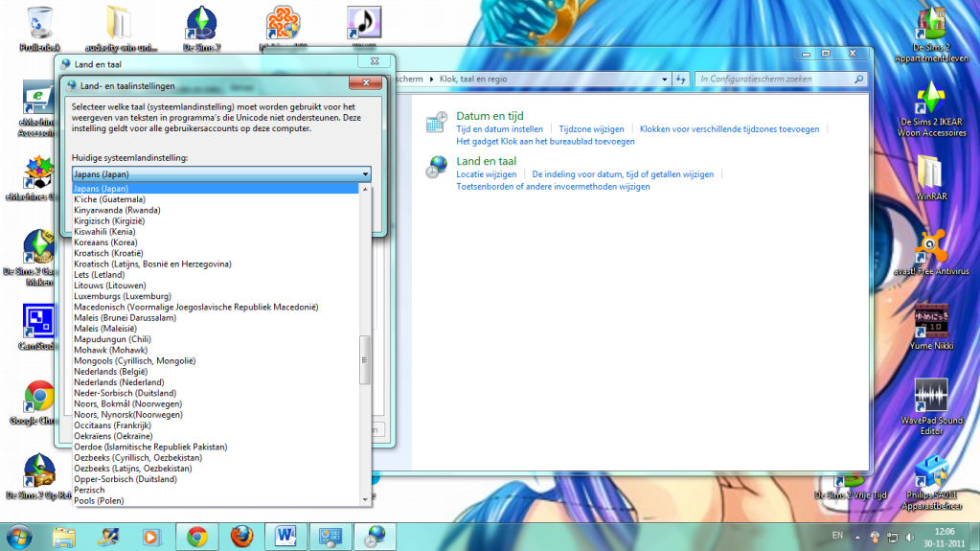Click the Locatie wijzigen link
Screen dimensions: 980x551
click(487, 174)
